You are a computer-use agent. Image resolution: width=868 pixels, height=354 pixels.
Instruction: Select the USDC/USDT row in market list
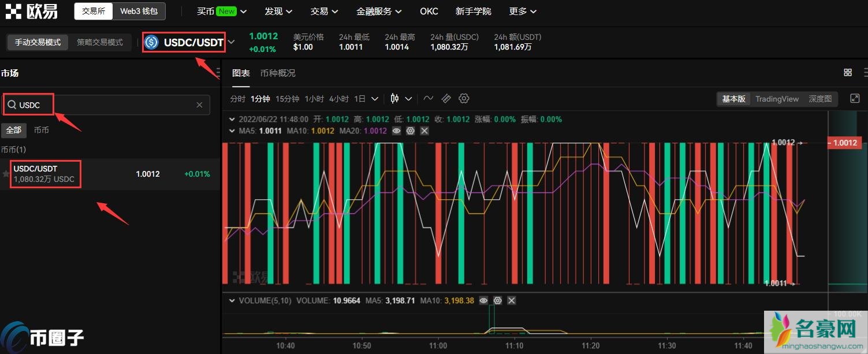tap(110, 174)
